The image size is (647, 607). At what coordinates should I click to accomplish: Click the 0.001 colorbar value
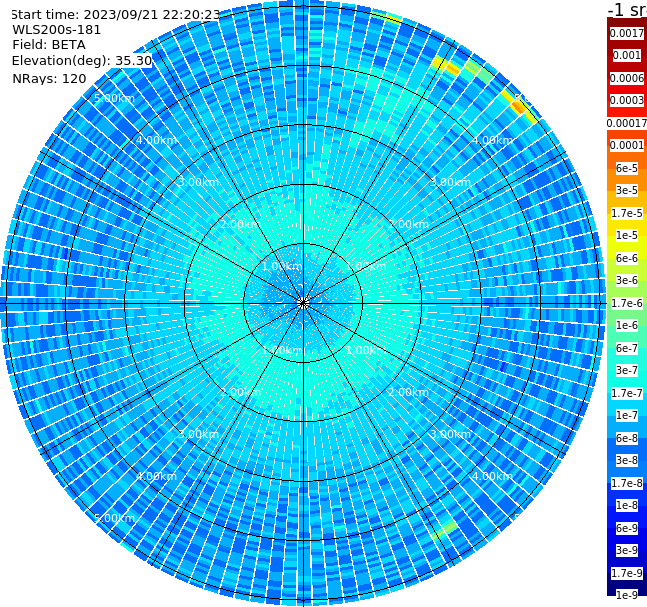(627, 55)
